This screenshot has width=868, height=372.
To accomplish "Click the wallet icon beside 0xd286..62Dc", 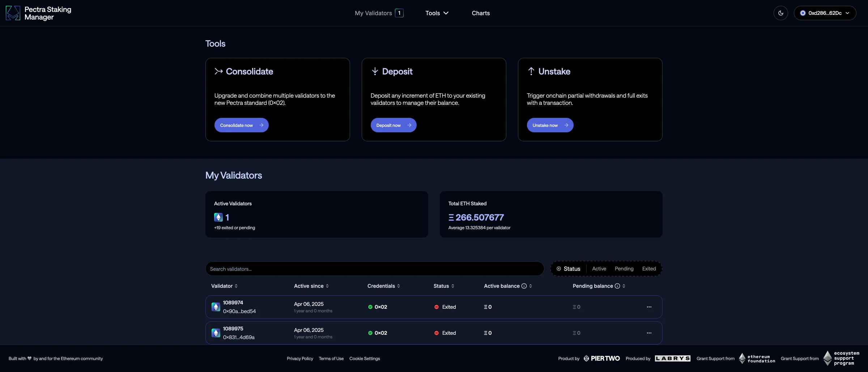I will click(803, 13).
